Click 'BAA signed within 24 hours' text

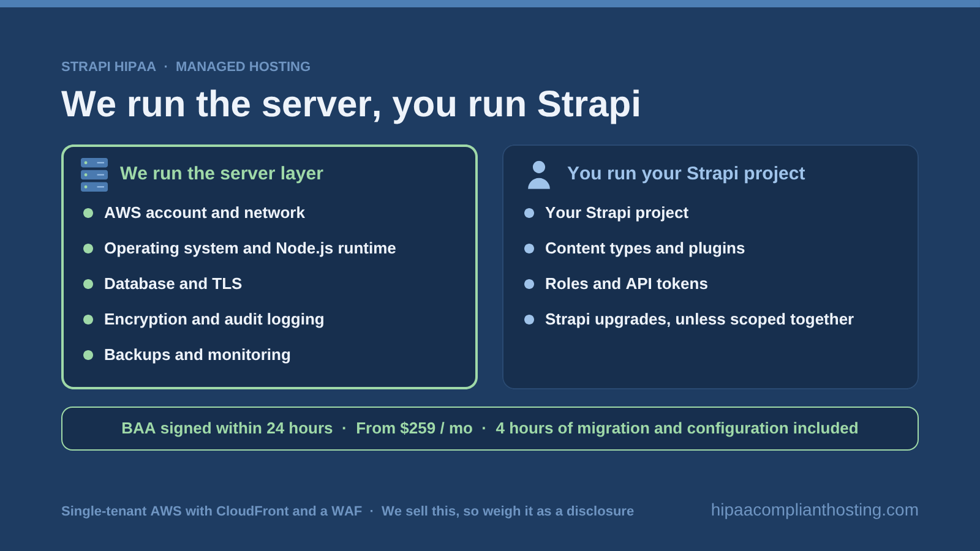[x=227, y=428]
